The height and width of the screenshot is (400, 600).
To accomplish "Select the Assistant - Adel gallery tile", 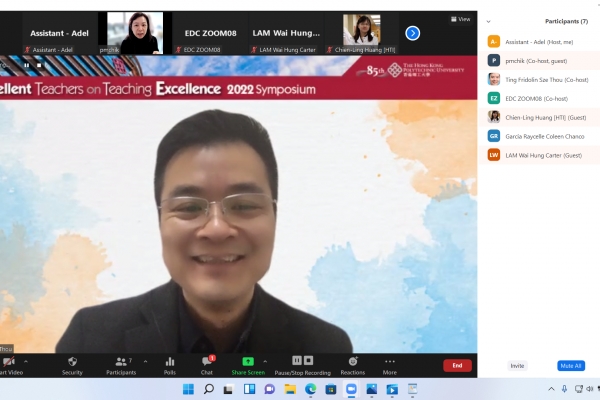I will 59,33.
